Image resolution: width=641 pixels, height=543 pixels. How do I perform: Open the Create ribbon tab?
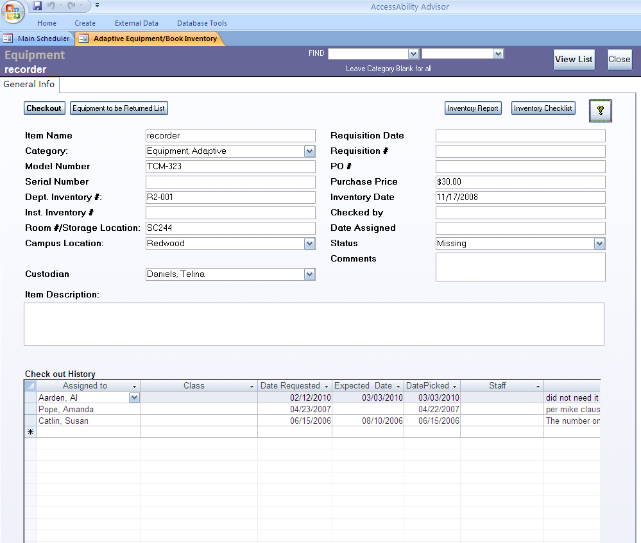click(x=85, y=23)
